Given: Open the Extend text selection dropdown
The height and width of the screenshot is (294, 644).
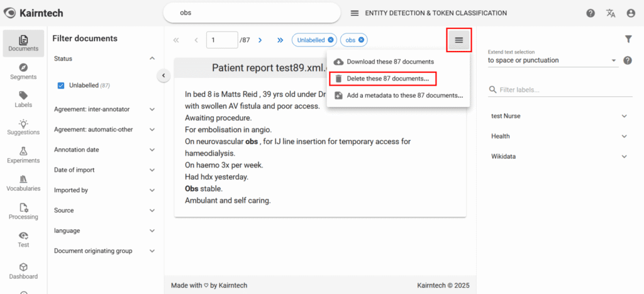Looking at the screenshot, I should pyautogui.click(x=552, y=61).
